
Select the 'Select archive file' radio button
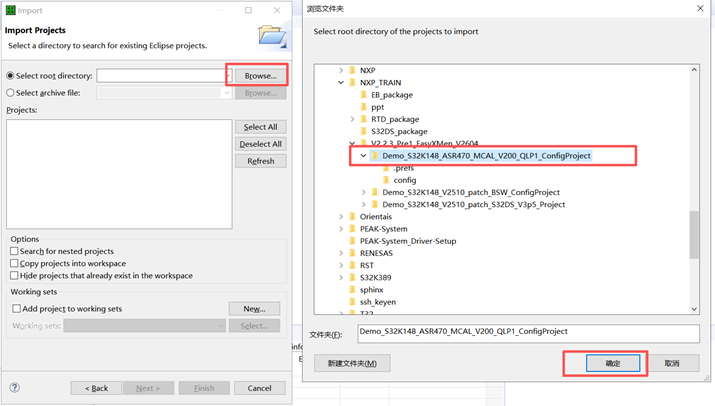pyautogui.click(x=10, y=93)
